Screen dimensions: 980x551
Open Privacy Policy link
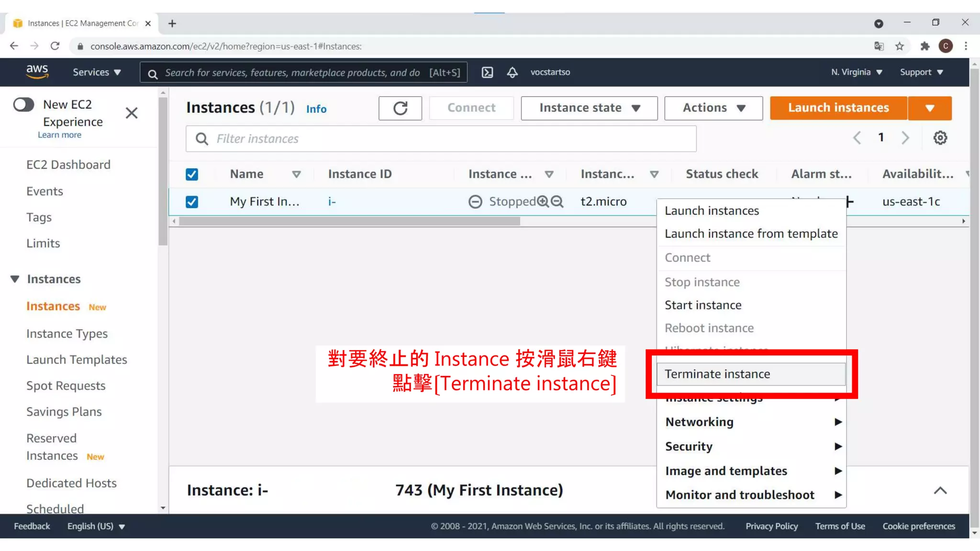[771, 526]
